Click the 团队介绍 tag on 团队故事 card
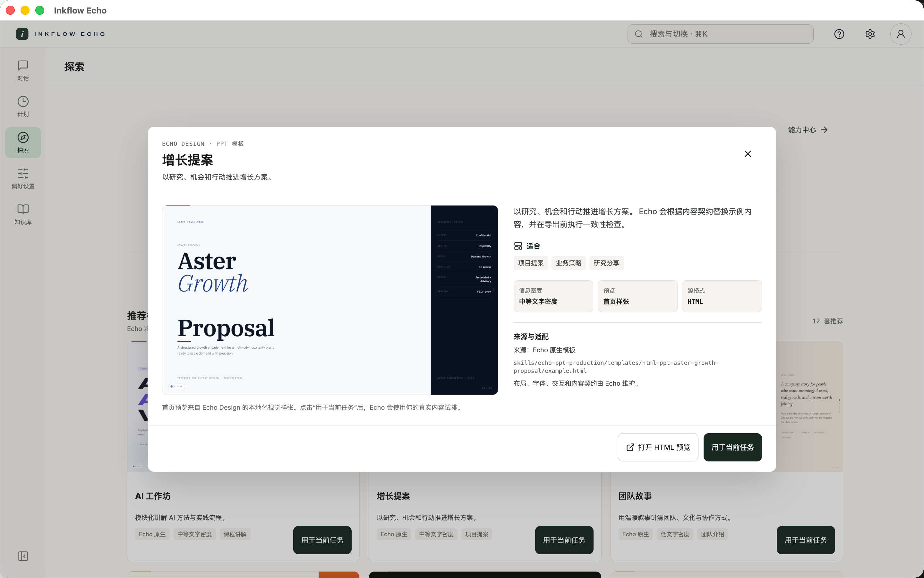924x578 pixels. pos(713,534)
